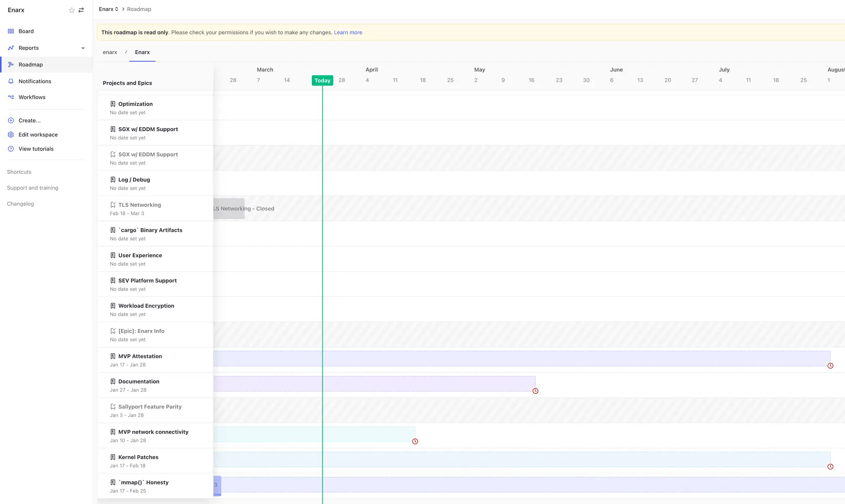This screenshot has height=504, width=845.
Task: Click closed SGX w/ EDDM Support icon
Action: click(113, 155)
